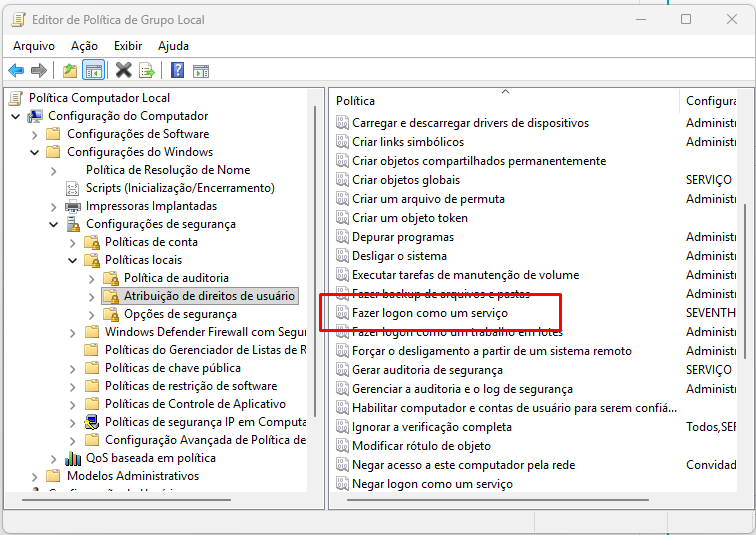Open the Help question mark icon
Image resolution: width=756 pixels, height=535 pixels.
[177, 70]
